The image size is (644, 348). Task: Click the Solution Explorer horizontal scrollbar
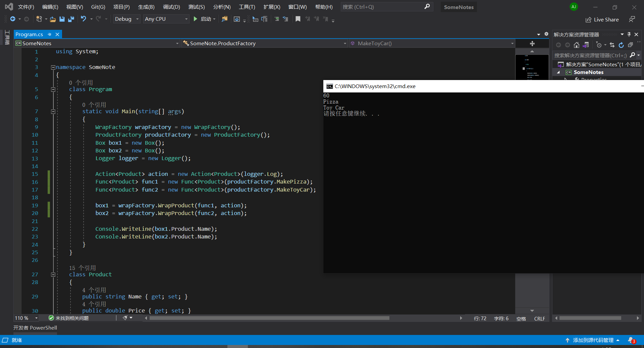590,318
